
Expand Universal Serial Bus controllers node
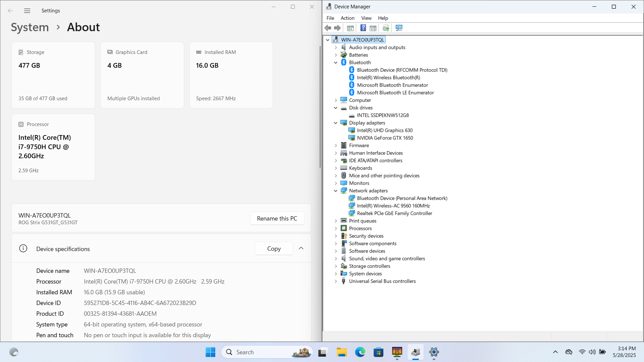(336, 282)
